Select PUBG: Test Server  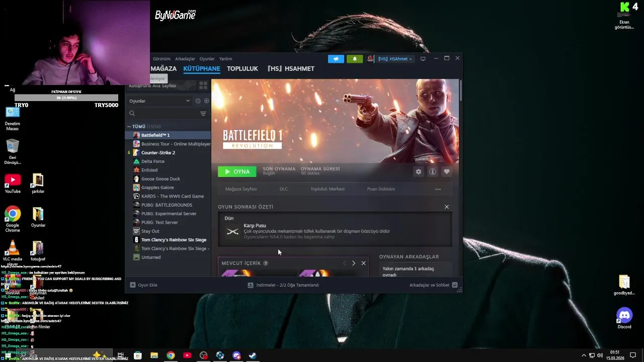(x=168, y=222)
